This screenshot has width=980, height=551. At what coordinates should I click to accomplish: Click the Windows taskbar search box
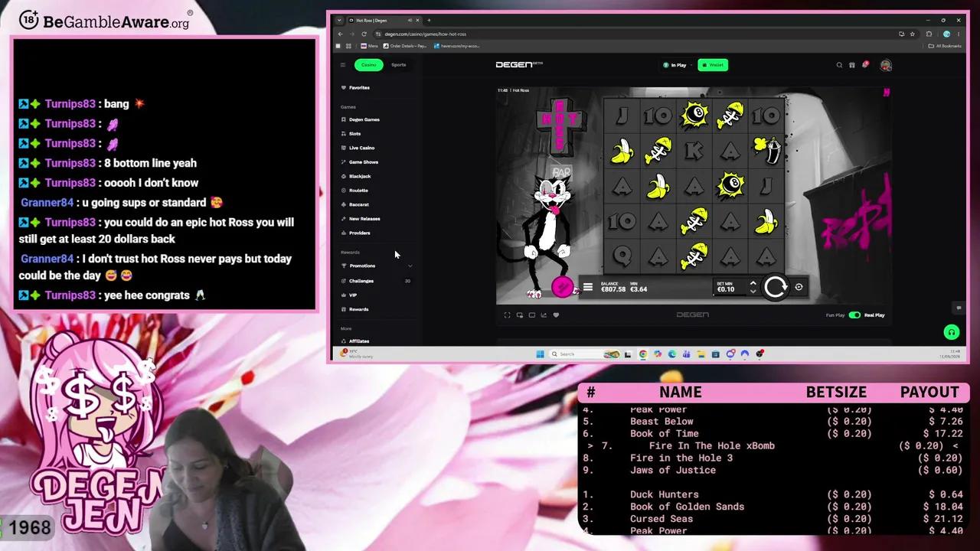(585, 354)
